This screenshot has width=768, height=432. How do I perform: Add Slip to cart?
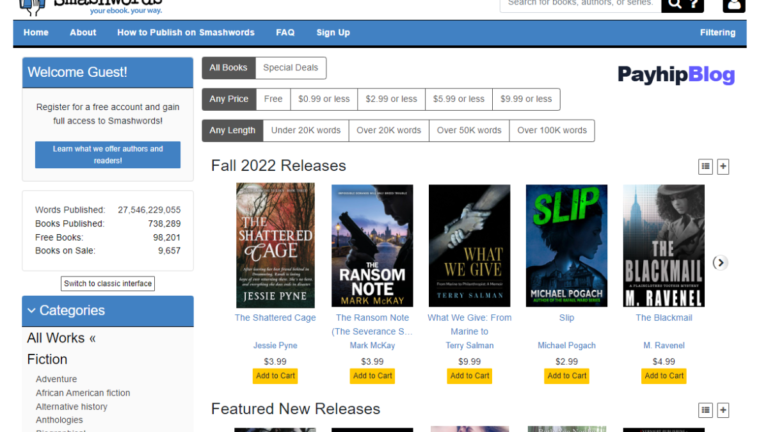pyautogui.click(x=567, y=376)
